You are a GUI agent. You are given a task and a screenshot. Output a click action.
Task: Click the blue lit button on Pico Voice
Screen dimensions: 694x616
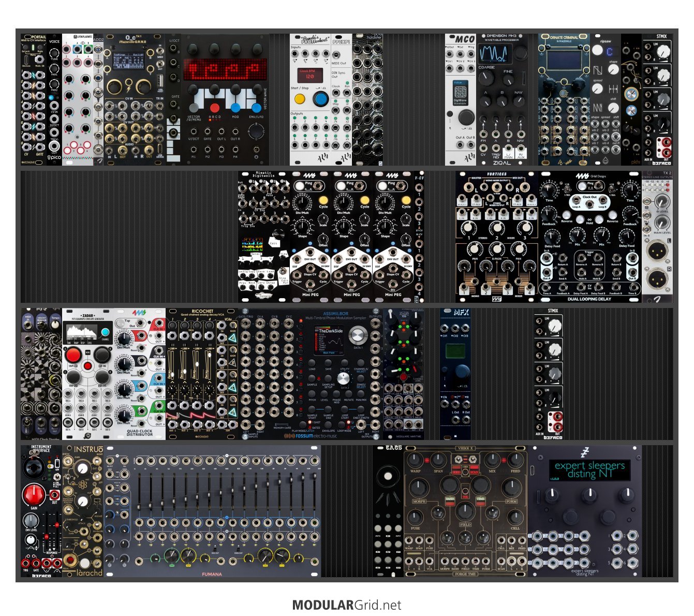(x=51, y=97)
